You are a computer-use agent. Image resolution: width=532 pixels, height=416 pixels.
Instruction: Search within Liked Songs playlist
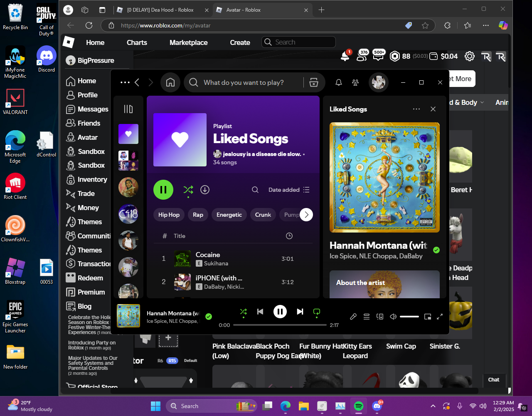coord(255,190)
